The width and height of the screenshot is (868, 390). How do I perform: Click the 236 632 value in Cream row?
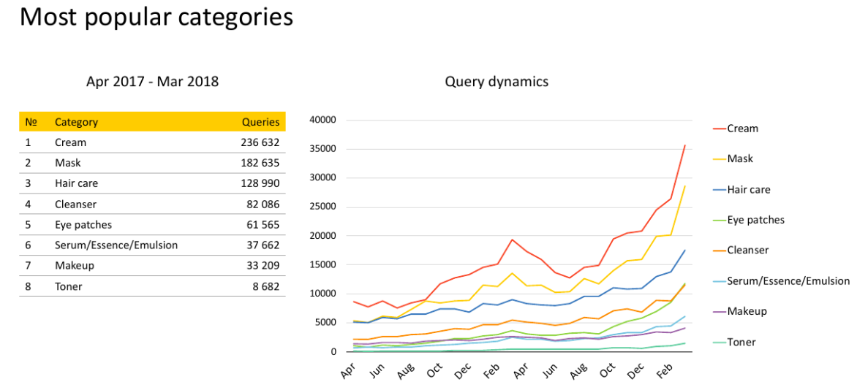260,142
